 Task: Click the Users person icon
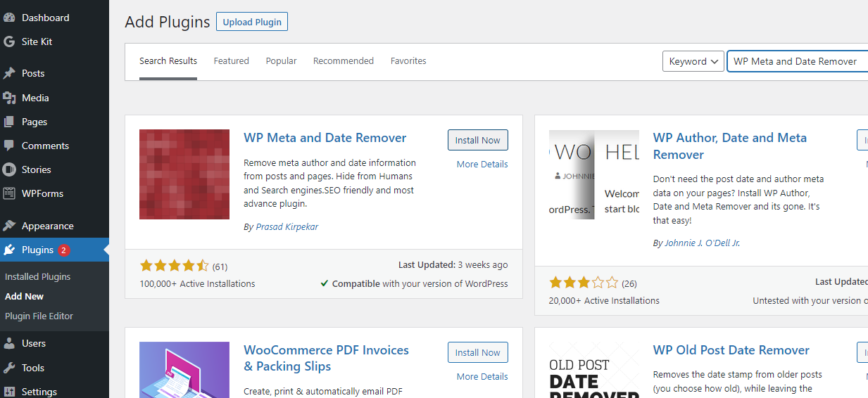coord(9,344)
